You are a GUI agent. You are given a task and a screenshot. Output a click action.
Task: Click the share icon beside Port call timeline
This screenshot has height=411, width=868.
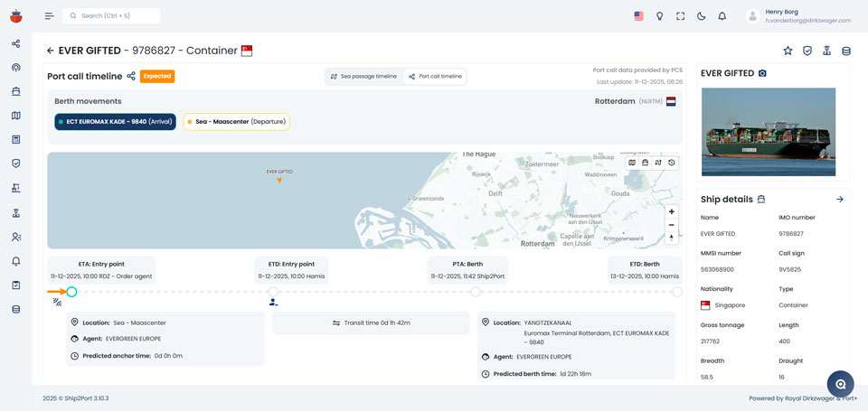click(131, 77)
